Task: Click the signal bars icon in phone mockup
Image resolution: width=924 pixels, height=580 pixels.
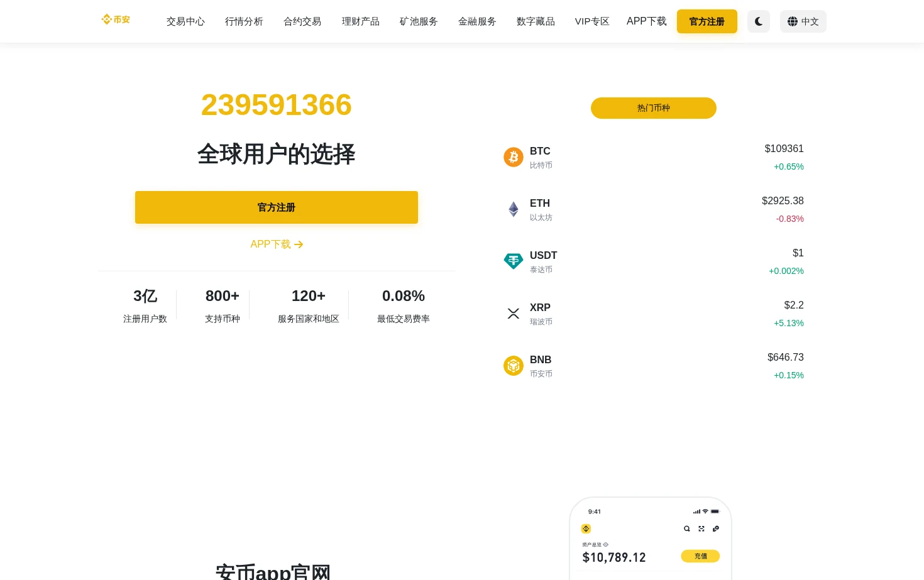Action: point(696,512)
